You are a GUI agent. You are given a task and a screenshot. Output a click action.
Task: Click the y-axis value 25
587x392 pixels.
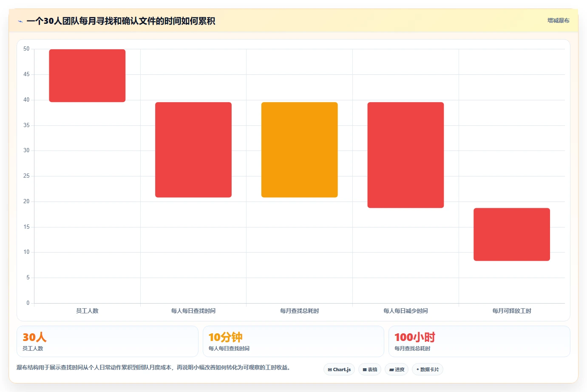pyautogui.click(x=26, y=176)
